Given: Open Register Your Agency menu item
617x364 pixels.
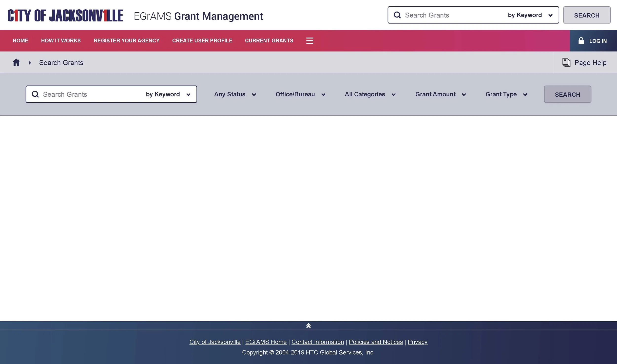Looking at the screenshot, I should 126,41.
